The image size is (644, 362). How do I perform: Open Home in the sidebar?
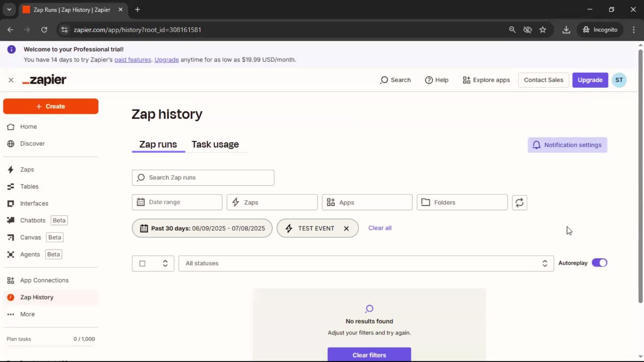point(51,127)
